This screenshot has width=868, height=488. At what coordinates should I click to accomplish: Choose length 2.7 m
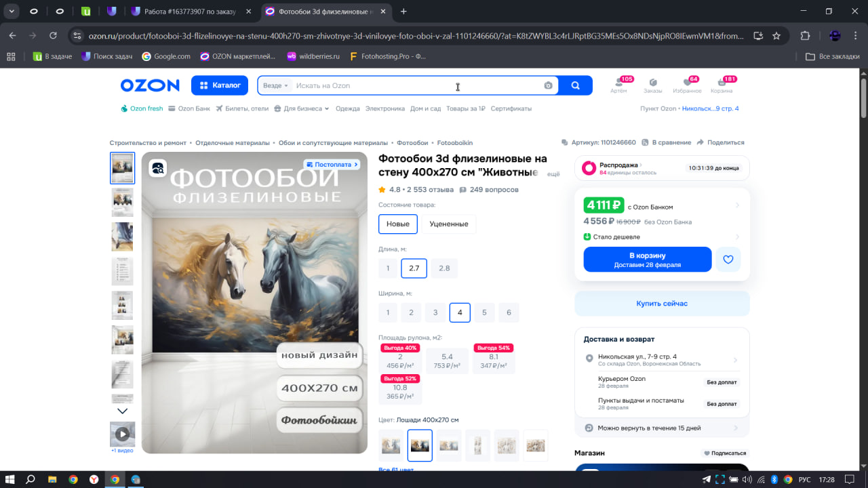[x=414, y=268]
